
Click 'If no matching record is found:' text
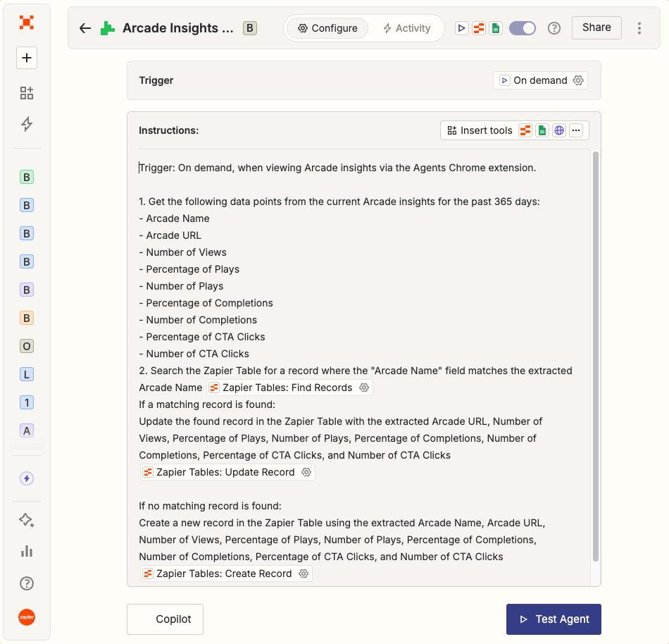coord(211,506)
